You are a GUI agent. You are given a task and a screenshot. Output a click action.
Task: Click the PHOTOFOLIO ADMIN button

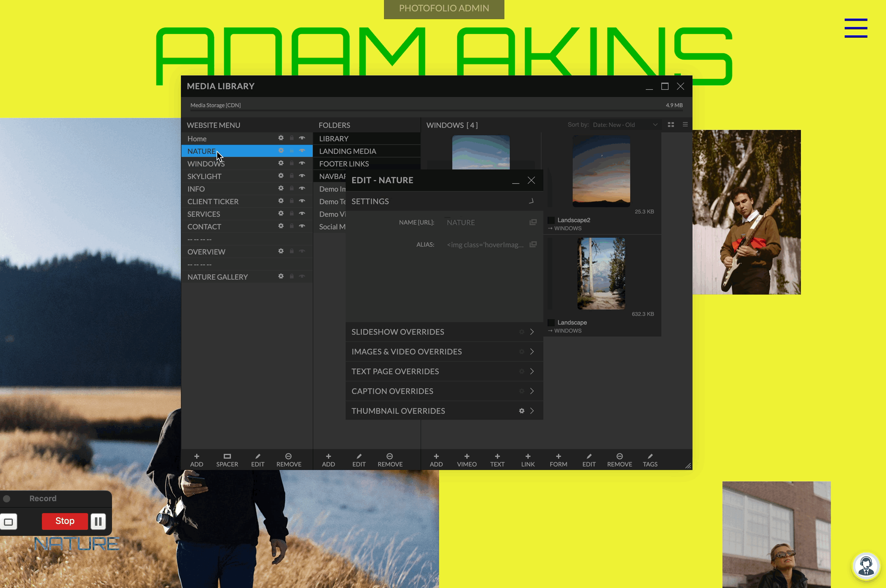(444, 9)
